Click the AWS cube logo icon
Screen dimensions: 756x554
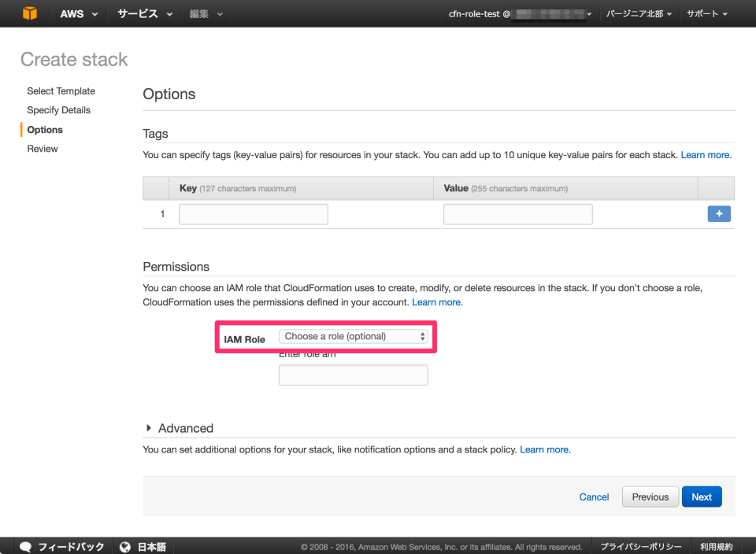click(31, 13)
